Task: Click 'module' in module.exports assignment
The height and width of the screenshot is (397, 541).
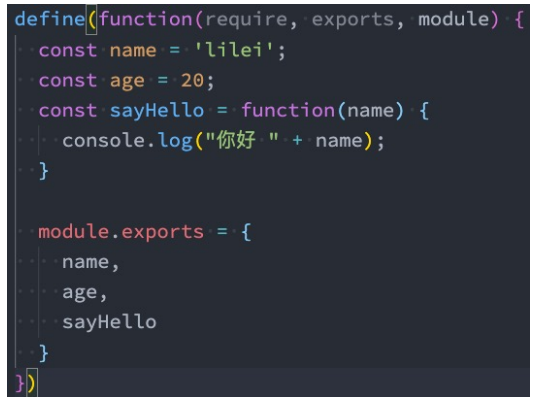Action: (73, 231)
